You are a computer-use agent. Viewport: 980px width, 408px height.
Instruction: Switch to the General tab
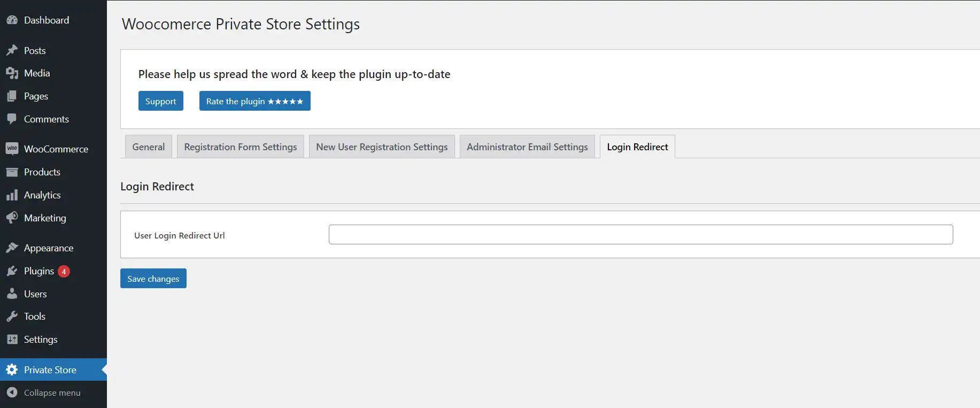point(149,147)
